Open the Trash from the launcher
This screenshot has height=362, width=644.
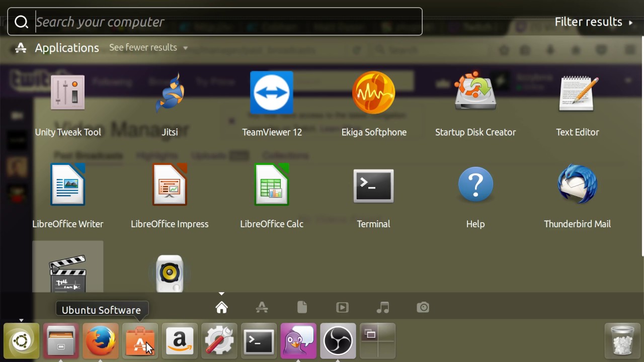622,341
